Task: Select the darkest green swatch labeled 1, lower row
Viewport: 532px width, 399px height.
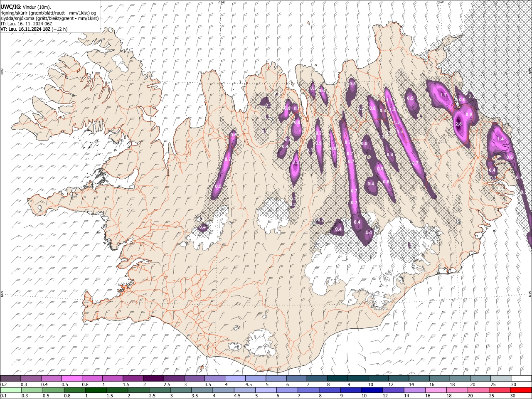Action: pyautogui.click(x=96, y=390)
